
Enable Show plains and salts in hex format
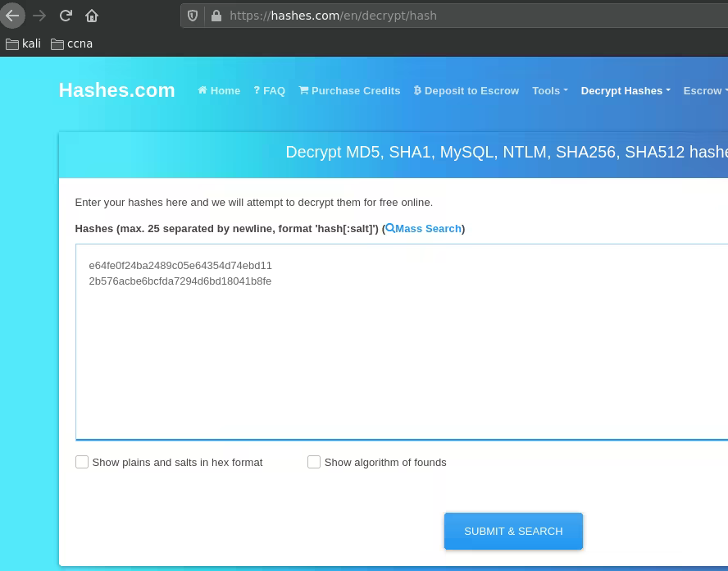coord(82,462)
